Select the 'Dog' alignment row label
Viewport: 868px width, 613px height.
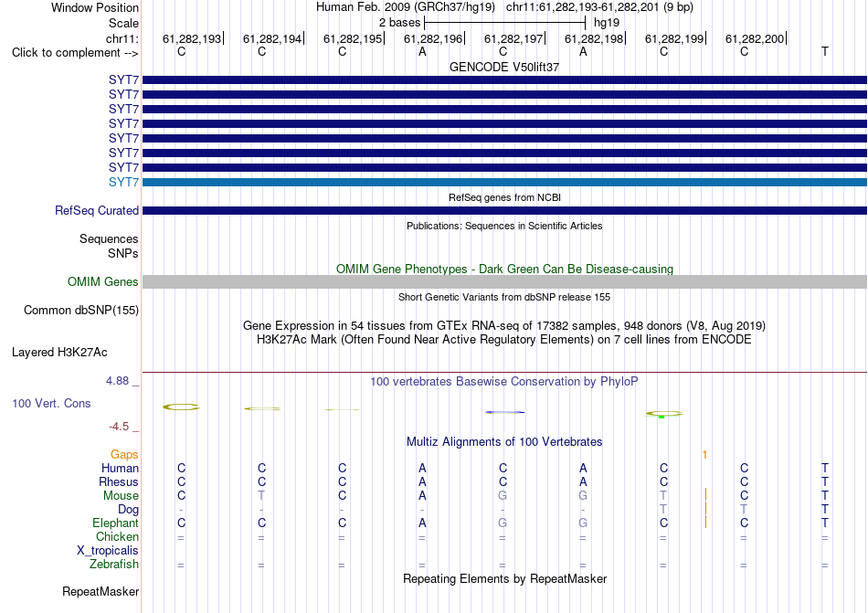pos(128,510)
